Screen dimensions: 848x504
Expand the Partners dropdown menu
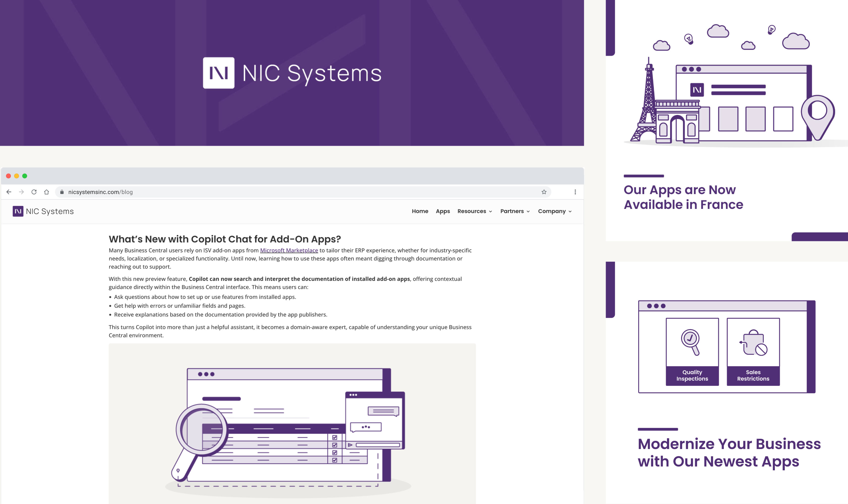pyautogui.click(x=515, y=211)
